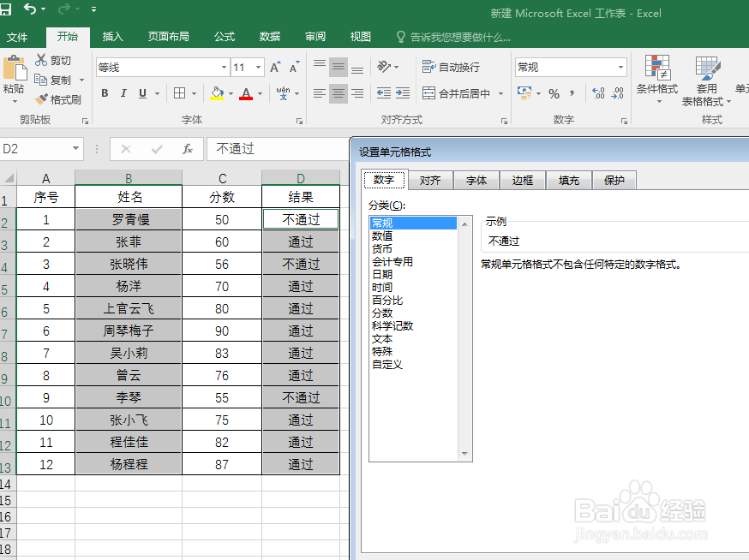The image size is (749, 560).
Task: Open Format as Table (套用表格格式)
Action: click(706, 80)
